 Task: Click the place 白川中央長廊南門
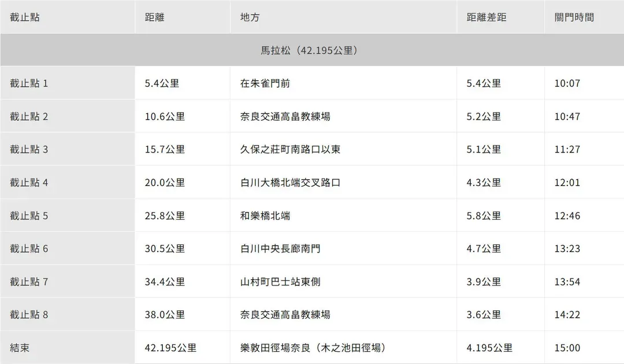280,248
